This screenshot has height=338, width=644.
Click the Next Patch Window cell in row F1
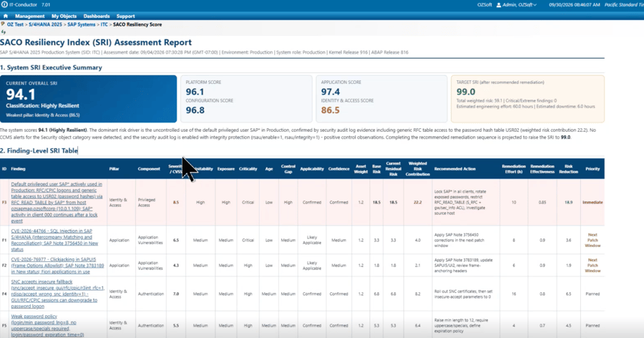(x=592, y=240)
